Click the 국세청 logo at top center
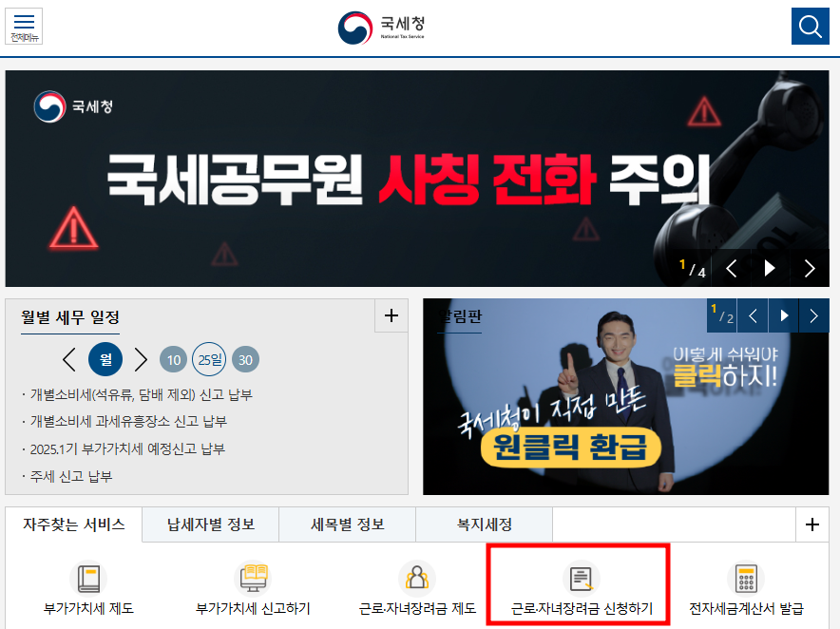The width and height of the screenshot is (840, 629). click(381, 28)
